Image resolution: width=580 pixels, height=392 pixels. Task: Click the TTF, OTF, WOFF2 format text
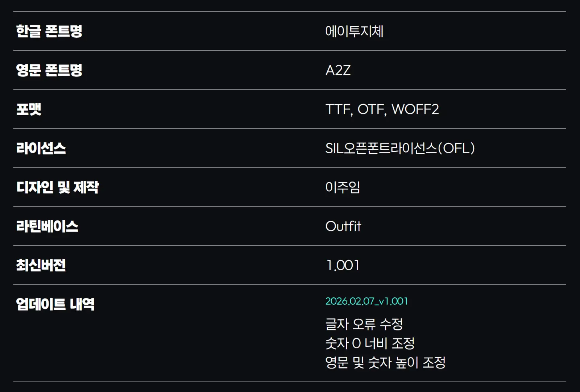pyautogui.click(x=382, y=109)
